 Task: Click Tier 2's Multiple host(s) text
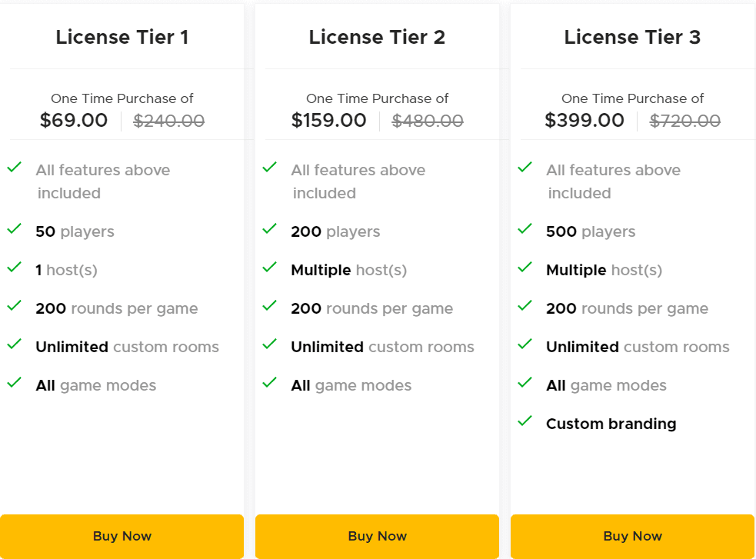pos(348,270)
